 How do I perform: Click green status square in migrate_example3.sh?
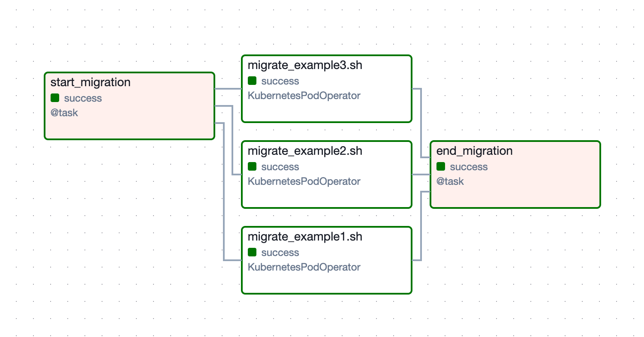click(x=252, y=81)
